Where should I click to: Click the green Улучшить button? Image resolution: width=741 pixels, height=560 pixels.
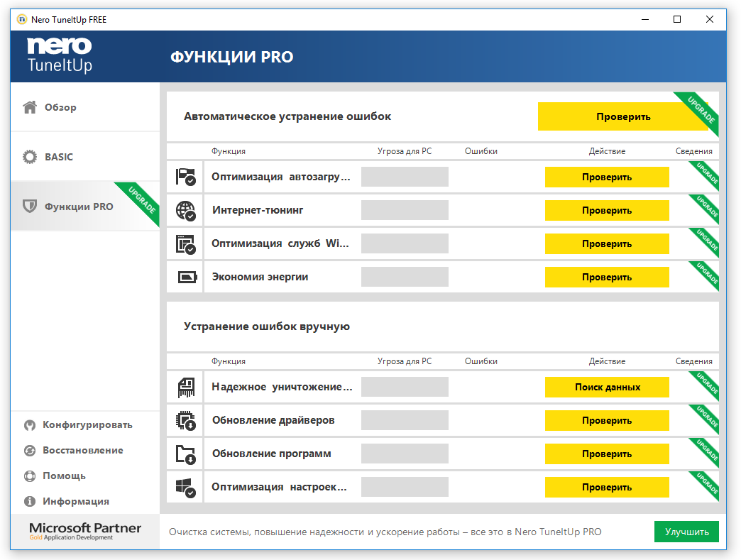(x=686, y=532)
